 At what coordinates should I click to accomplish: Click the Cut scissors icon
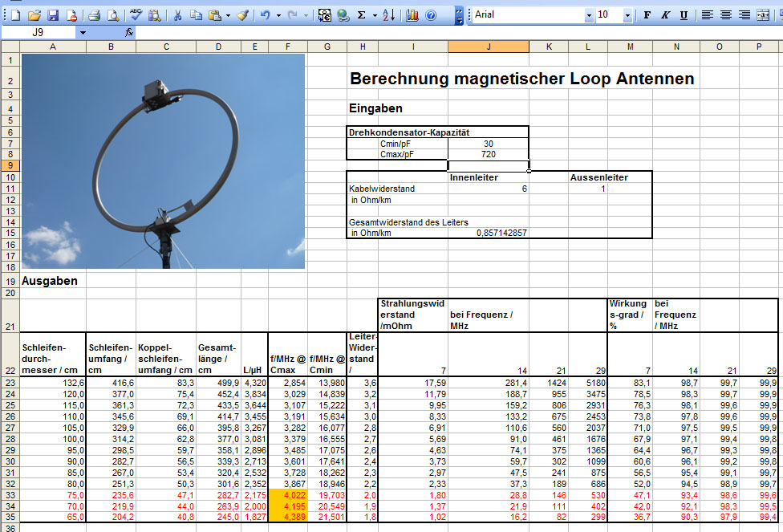point(177,15)
